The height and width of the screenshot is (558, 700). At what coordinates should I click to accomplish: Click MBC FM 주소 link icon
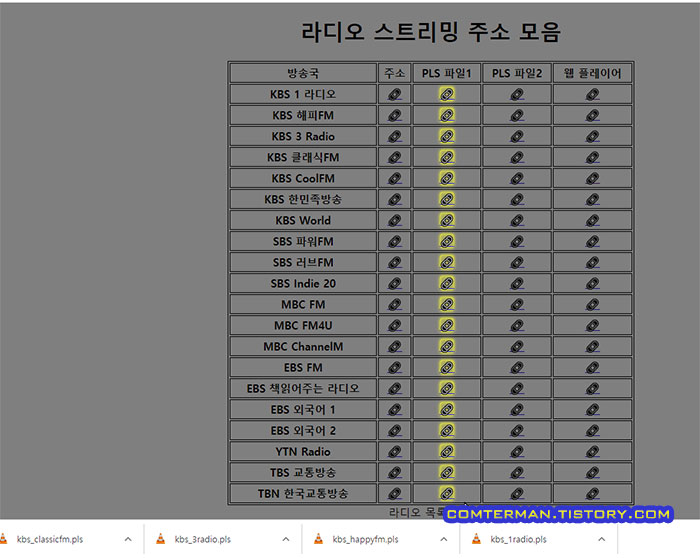tap(395, 305)
